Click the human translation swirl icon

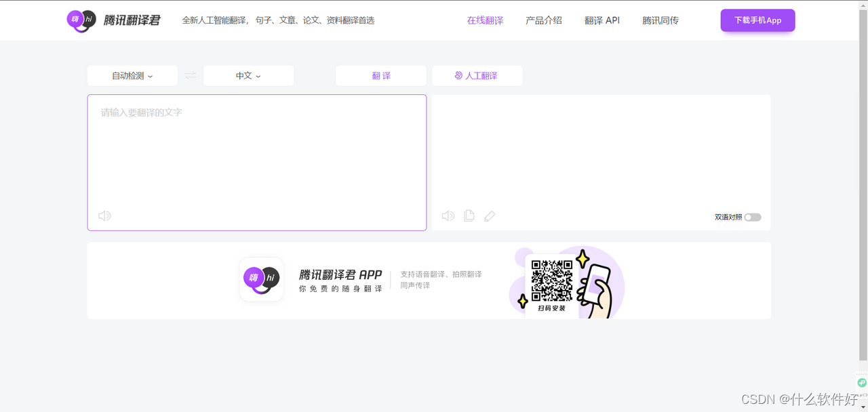pyautogui.click(x=458, y=76)
